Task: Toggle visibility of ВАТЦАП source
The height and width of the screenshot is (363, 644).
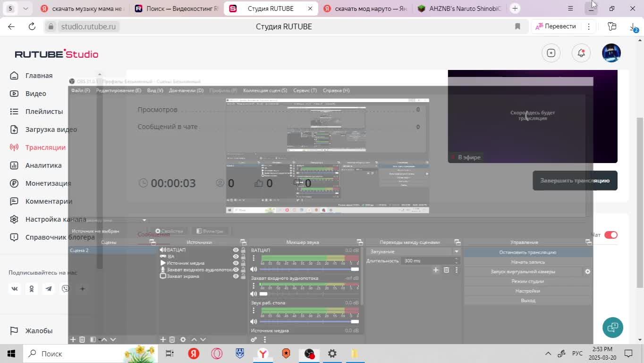Action: pos(236,250)
